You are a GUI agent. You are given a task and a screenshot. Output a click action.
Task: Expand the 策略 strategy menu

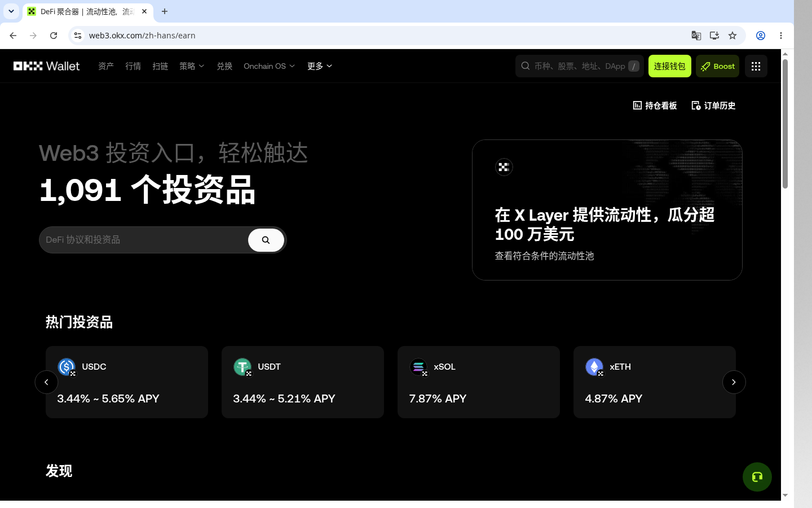coord(192,66)
